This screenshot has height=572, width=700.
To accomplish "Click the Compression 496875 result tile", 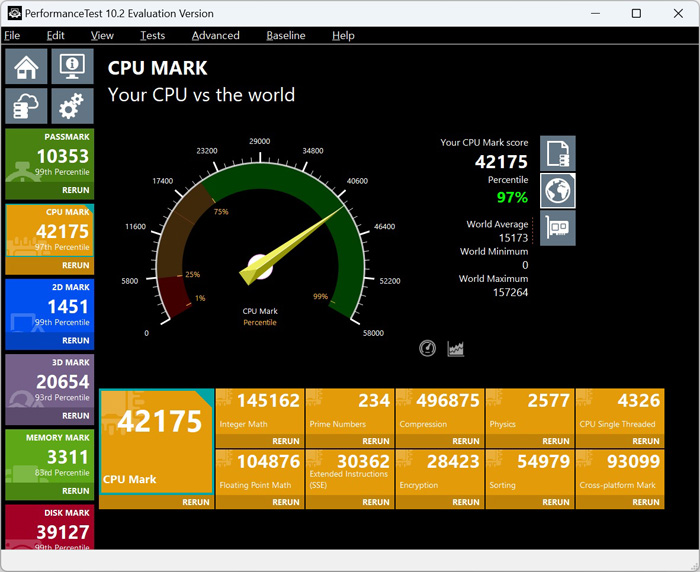I will pyautogui.click(x=440, y=412).
